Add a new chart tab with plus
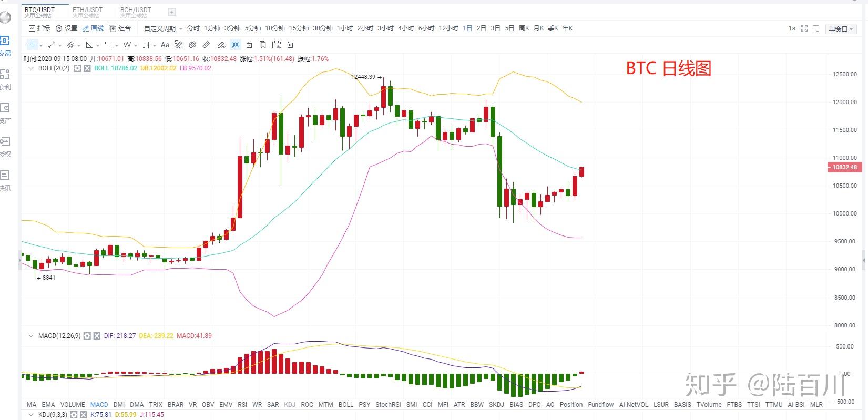 tap(172, 12)
